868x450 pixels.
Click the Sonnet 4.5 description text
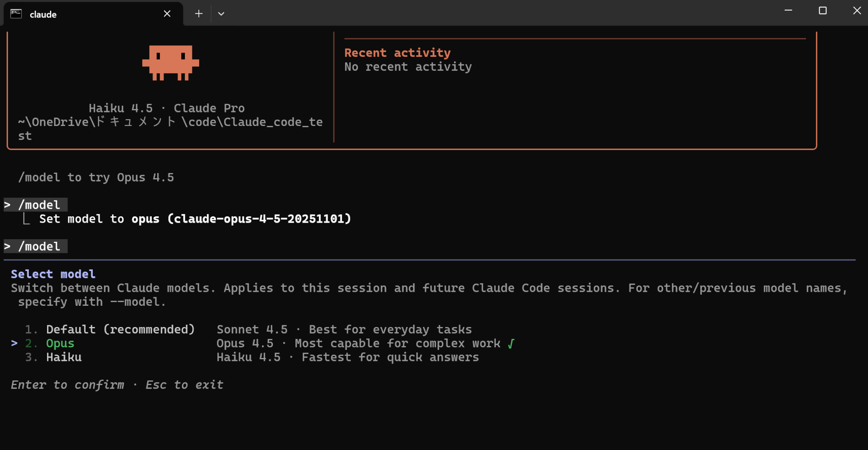pyautogui.click(x=344, y=330)
